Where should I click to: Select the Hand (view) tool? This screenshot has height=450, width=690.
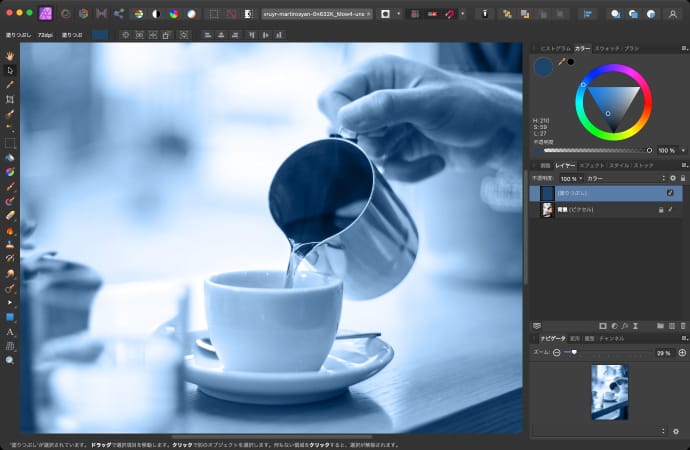10,56
